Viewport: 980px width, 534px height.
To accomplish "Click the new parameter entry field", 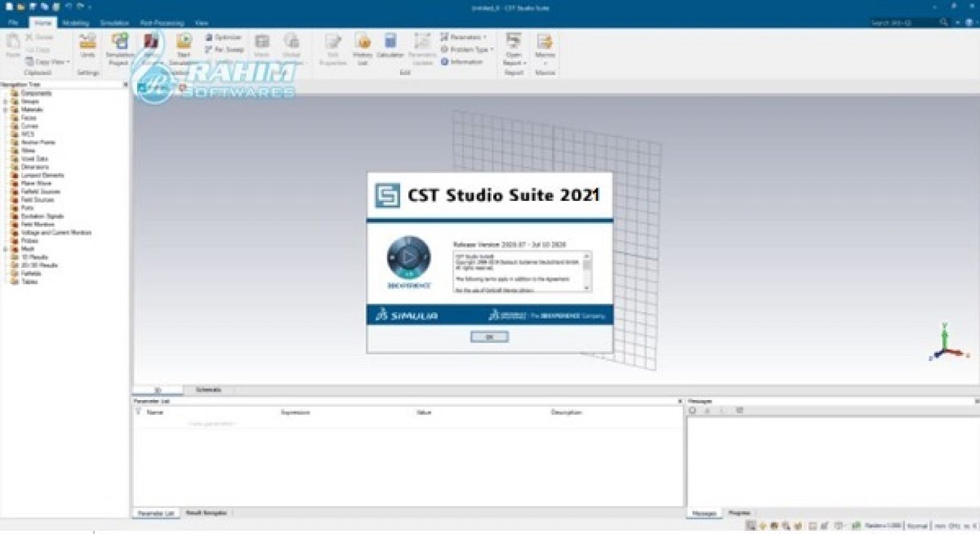I will click(212, 424).
